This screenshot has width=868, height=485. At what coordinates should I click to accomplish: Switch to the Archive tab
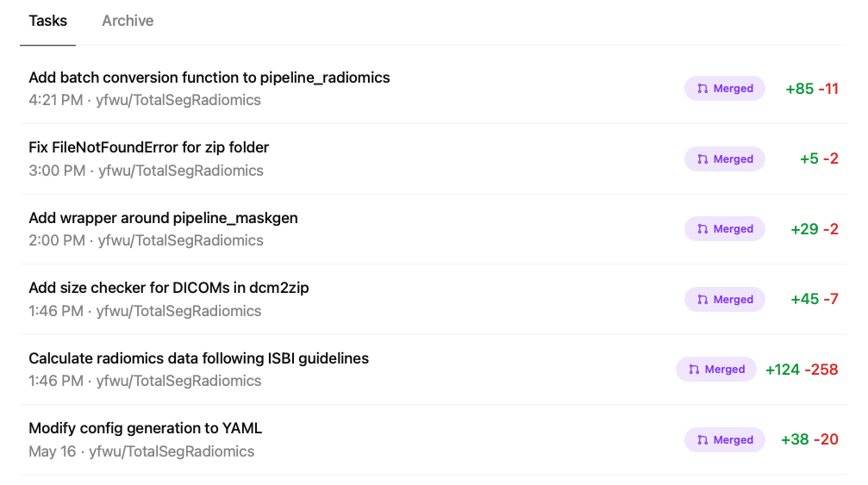pos(128,21)
